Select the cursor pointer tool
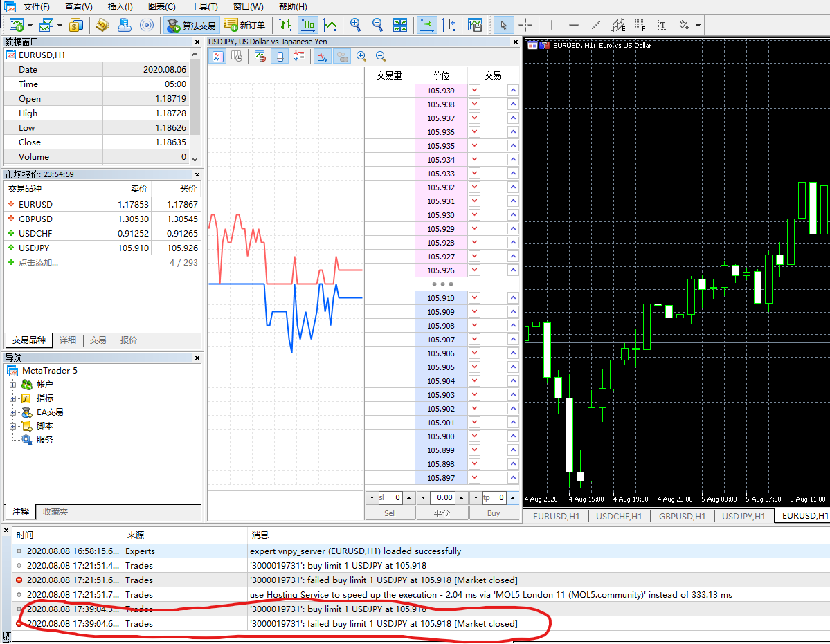 coord(503,25)
